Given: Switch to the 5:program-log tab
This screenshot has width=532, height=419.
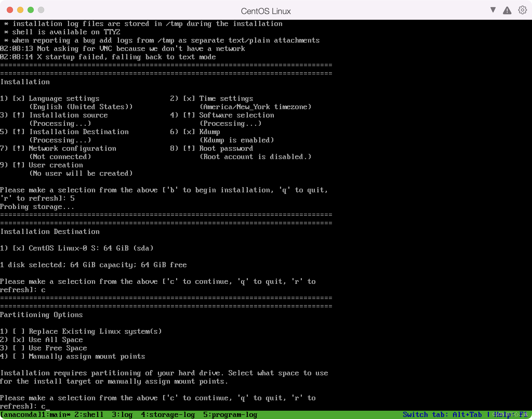Looking at the screenshot, I should [230, 415].
